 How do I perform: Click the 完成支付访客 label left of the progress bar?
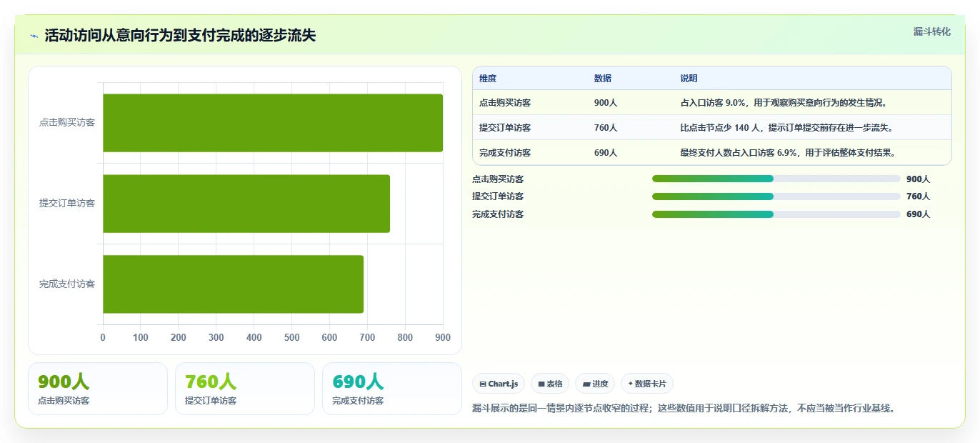tap(498, 214)
